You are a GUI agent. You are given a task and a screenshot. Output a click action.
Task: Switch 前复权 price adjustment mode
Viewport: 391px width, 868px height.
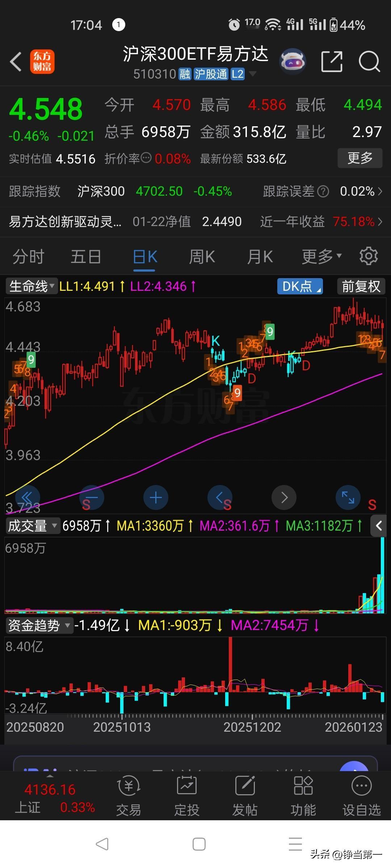pos(361,286)
